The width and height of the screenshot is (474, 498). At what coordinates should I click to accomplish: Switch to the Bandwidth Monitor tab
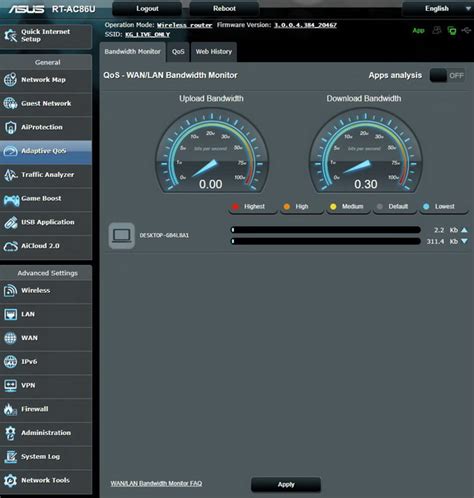coord(132,52)
